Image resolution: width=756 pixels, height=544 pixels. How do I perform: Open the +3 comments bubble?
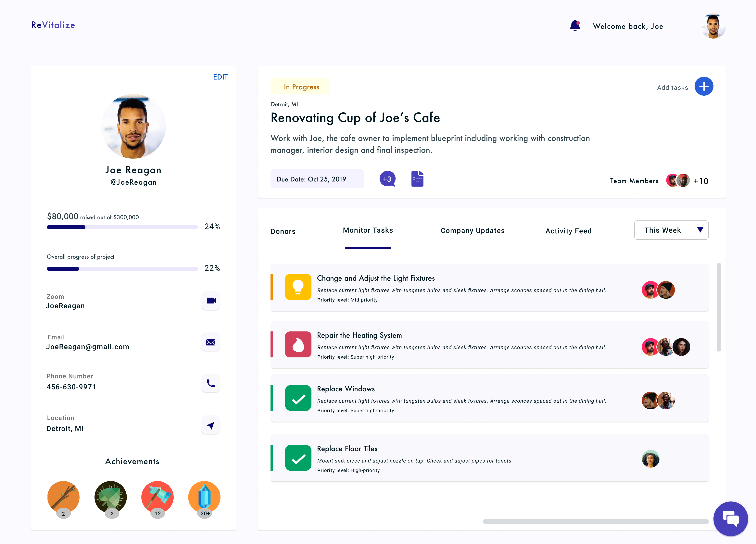(387, 179)
